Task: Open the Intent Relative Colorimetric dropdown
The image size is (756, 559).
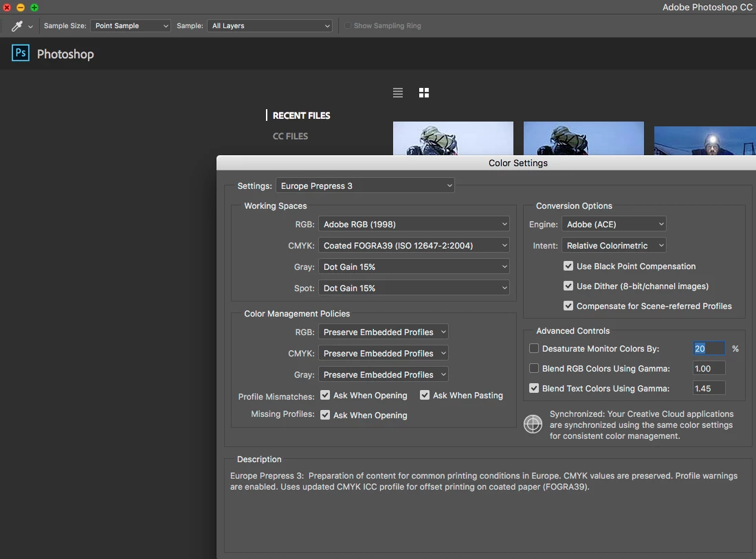Action: coord(614,245)
